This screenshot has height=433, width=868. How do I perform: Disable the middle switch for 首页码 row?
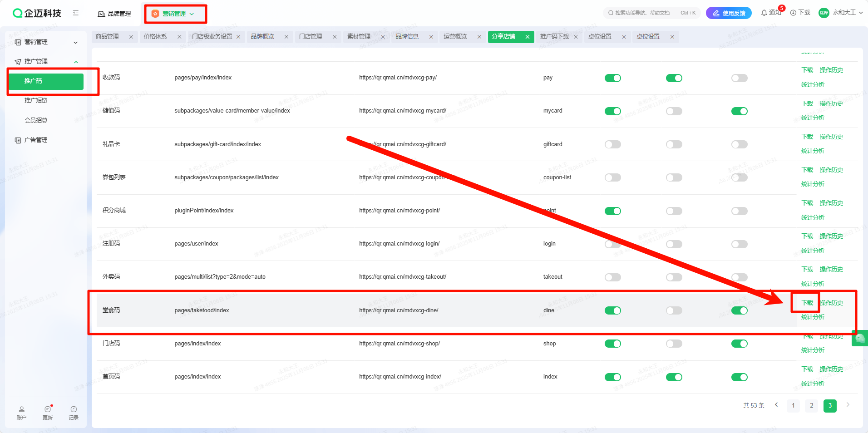click(674, 377)
